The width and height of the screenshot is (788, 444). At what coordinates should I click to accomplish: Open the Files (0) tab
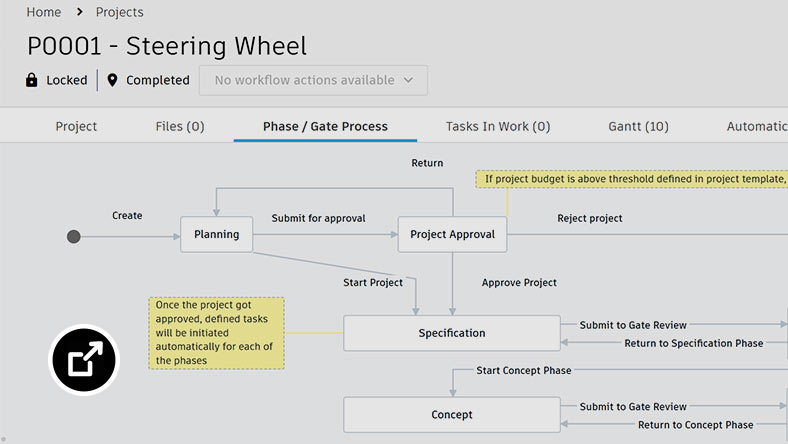[x=180, y=126]
